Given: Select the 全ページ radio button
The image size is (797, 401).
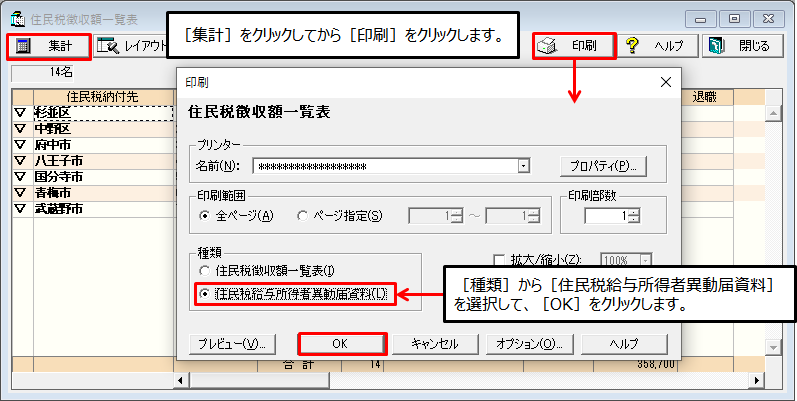Looking at the screenshot, I should pos(206,215).
